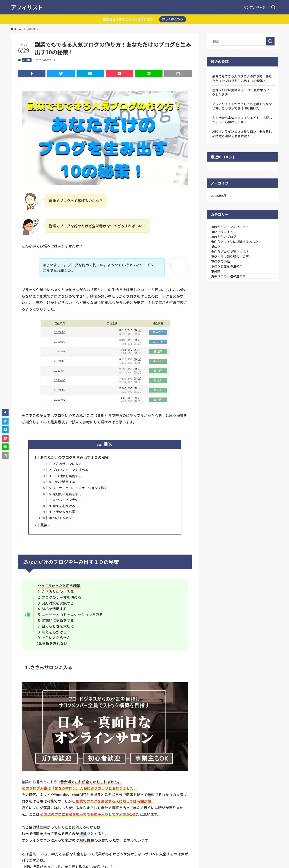
Task: Click floating Hatena B! icon on left edge
Action: pos(5,430)
